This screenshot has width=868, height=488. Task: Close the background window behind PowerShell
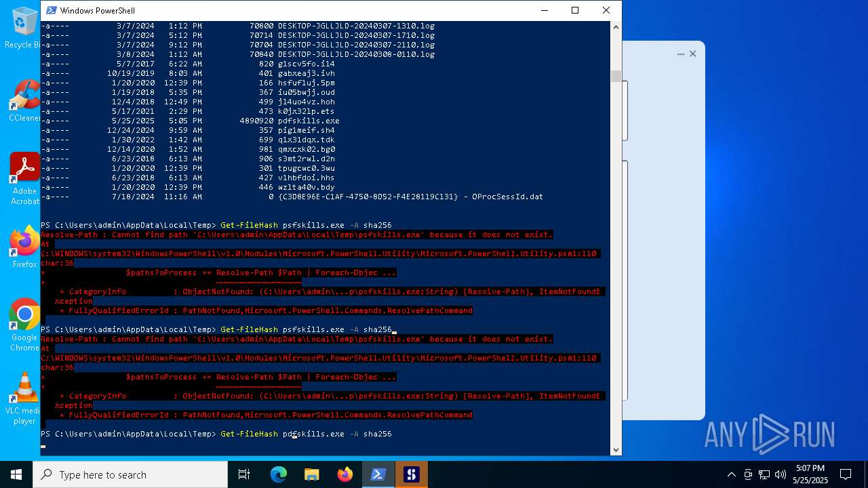[692, 54]
